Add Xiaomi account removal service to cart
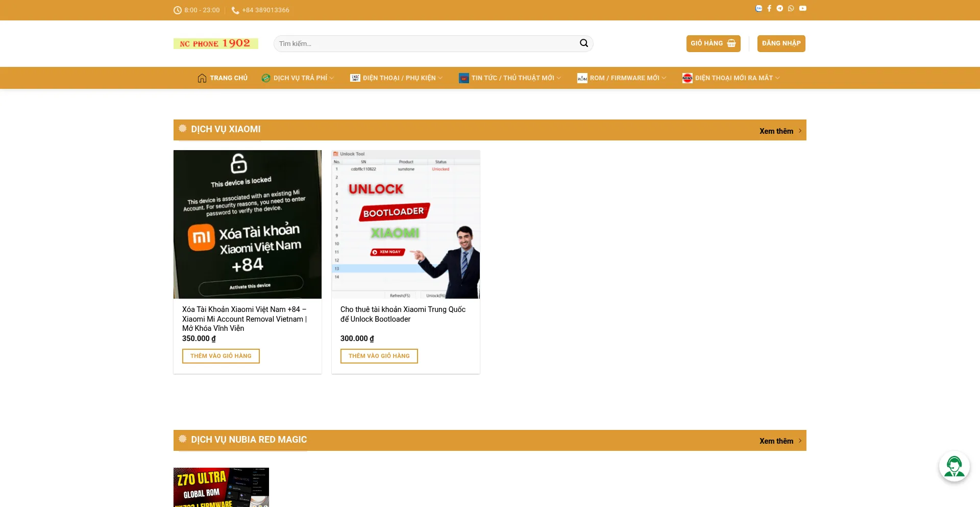 pos(221,356)
